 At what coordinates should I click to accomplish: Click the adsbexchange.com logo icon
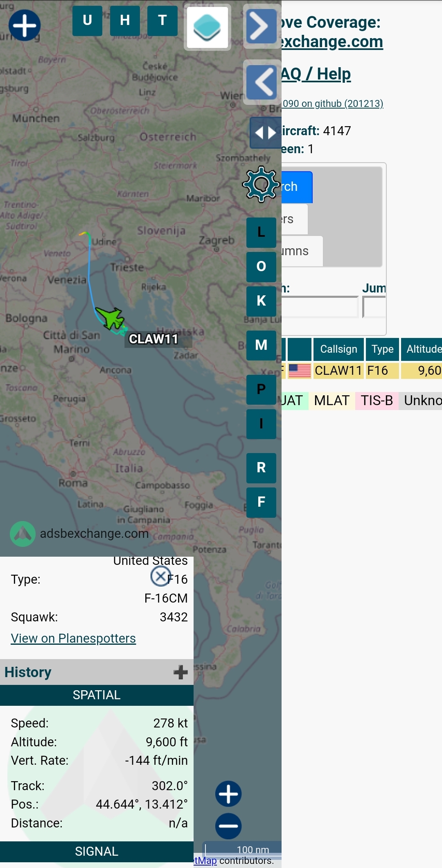(x=23, y=534)
